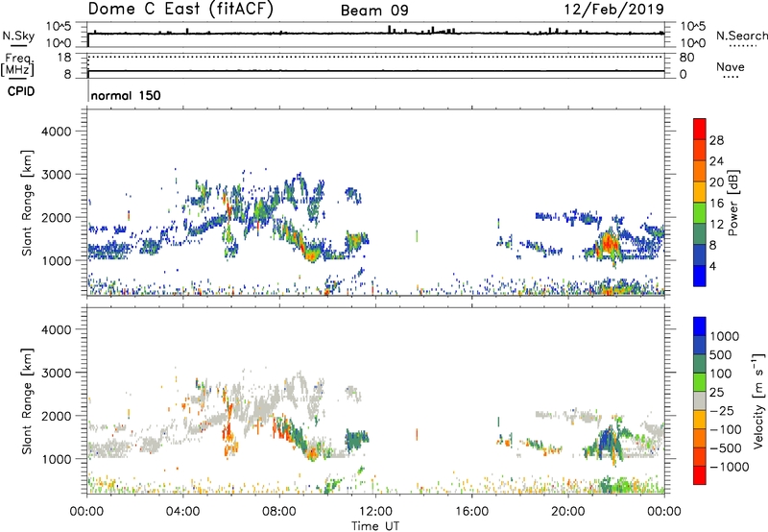Click the 'Beam 09' label
The height and width of the screenshot is (532, 768).
(374, 11)
